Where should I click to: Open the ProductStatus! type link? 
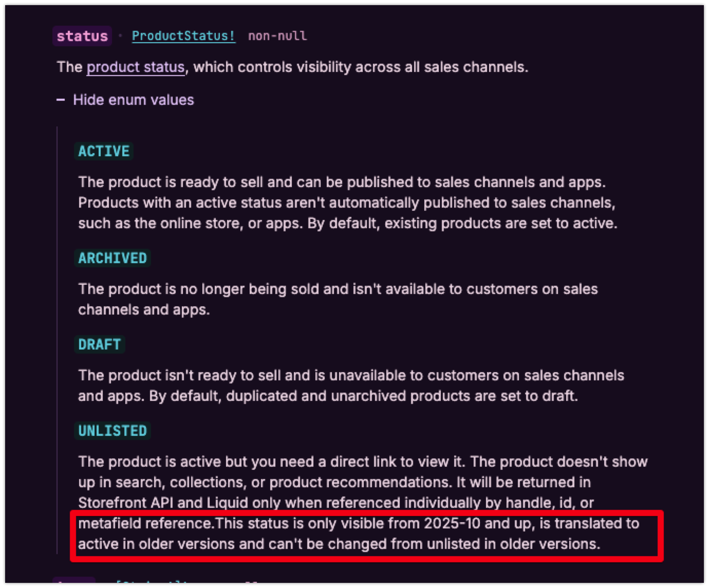coord(183,36)
